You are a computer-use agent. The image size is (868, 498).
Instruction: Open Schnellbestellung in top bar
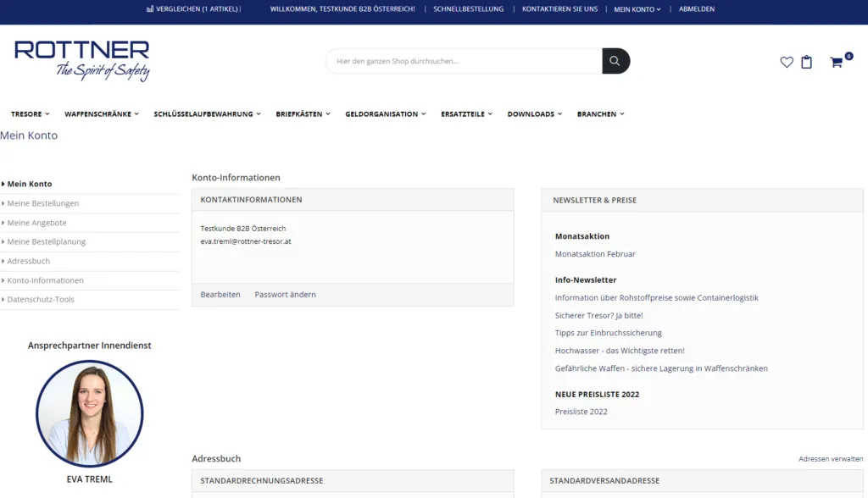(468, 8)
